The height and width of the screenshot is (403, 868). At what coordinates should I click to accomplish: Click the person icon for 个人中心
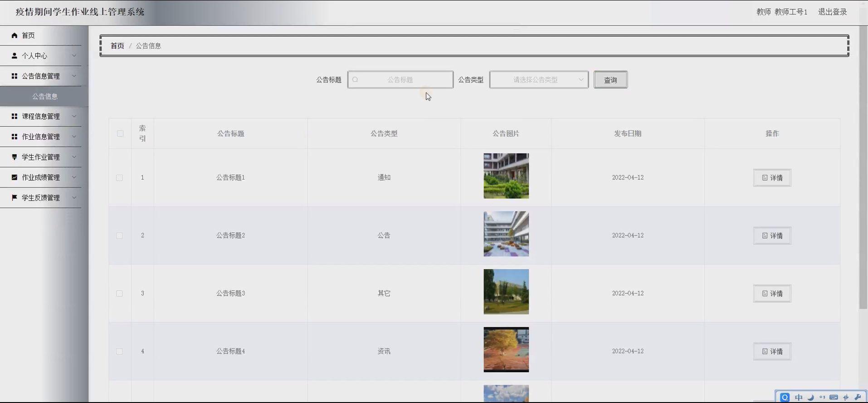[14, 56]
